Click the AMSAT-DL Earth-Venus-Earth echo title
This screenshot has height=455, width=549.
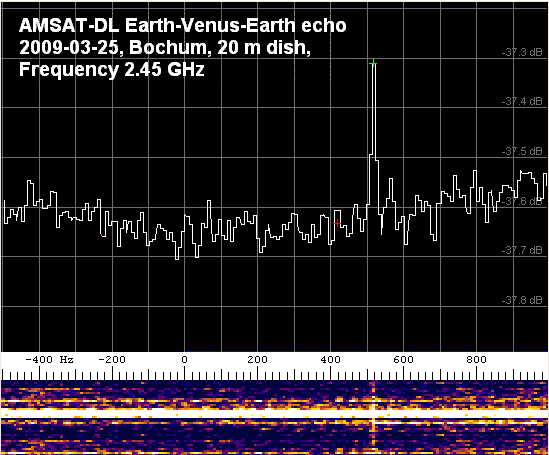pyautogui.click(x=182, y=25)
